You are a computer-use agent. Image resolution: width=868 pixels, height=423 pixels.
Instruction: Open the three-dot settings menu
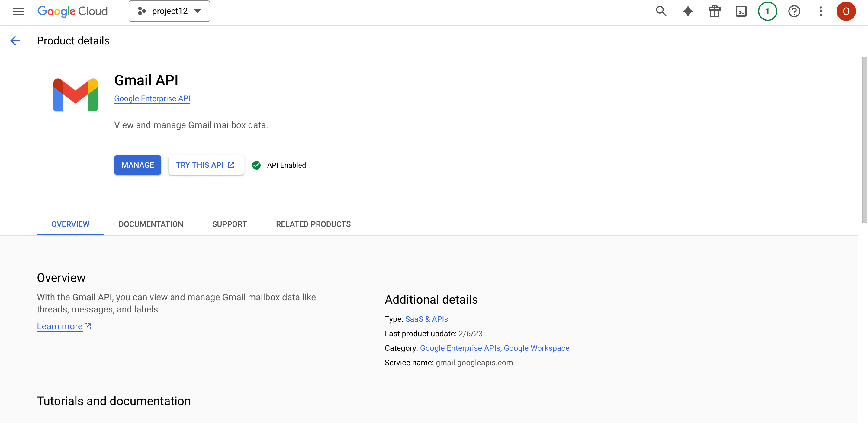(821, 11)
